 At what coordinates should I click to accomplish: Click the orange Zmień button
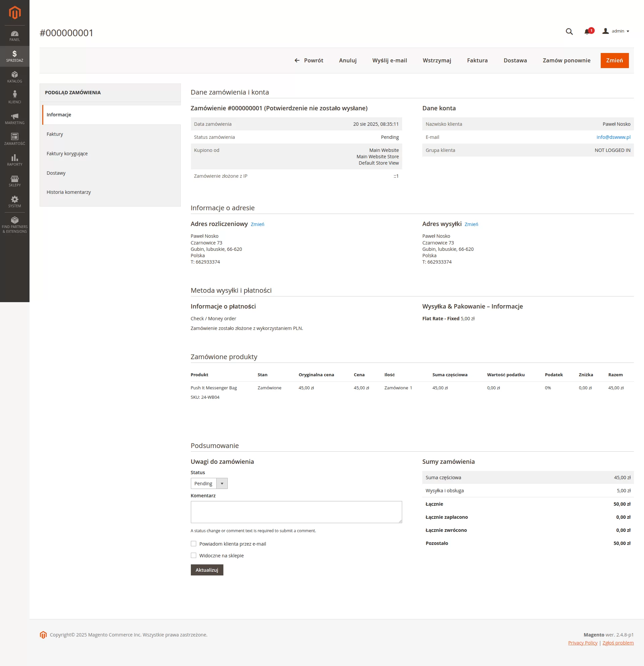coord(614,60)
